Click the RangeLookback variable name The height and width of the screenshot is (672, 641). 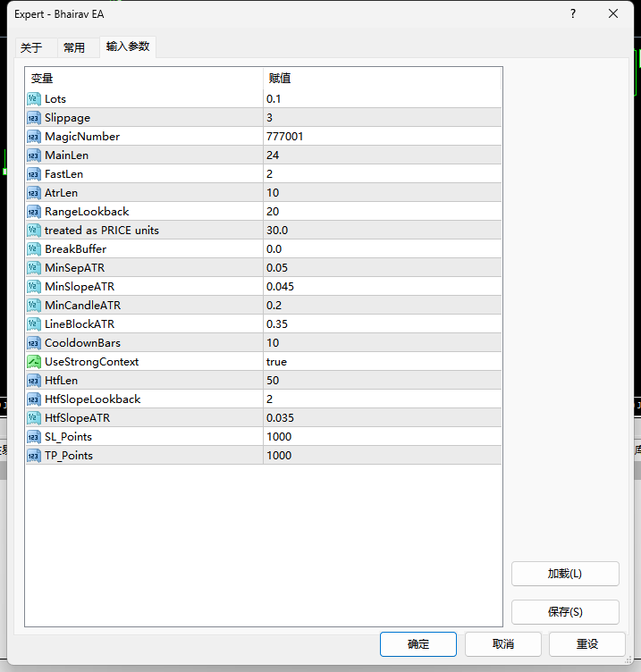point(87,212)
